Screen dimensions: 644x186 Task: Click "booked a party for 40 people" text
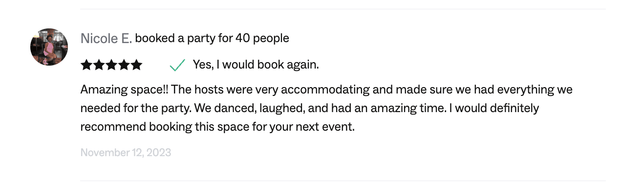tap(212, 38)
